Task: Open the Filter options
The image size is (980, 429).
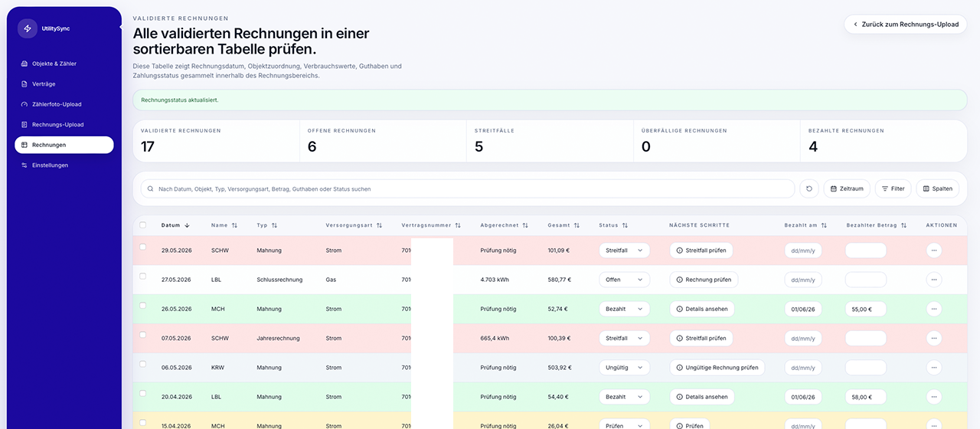Action: point(893,188)
